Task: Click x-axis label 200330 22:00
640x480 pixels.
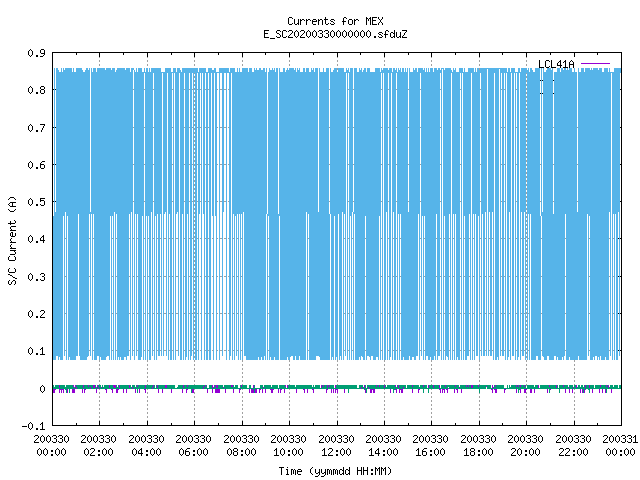Action: 573,446
